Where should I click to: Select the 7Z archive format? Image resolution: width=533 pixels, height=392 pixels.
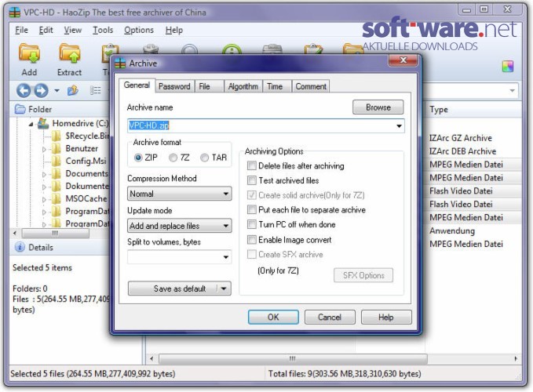[x=173, y=158]
